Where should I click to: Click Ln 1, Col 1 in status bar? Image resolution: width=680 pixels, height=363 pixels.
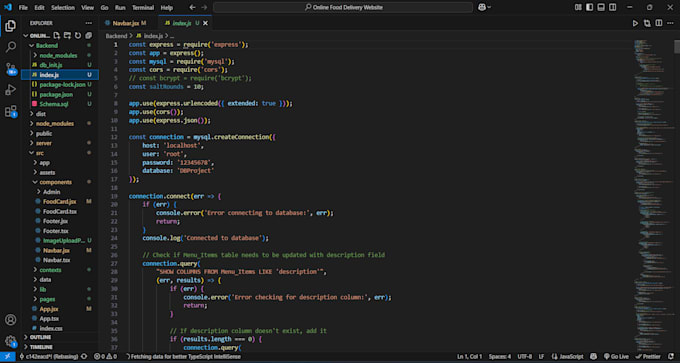coord(469,356)
